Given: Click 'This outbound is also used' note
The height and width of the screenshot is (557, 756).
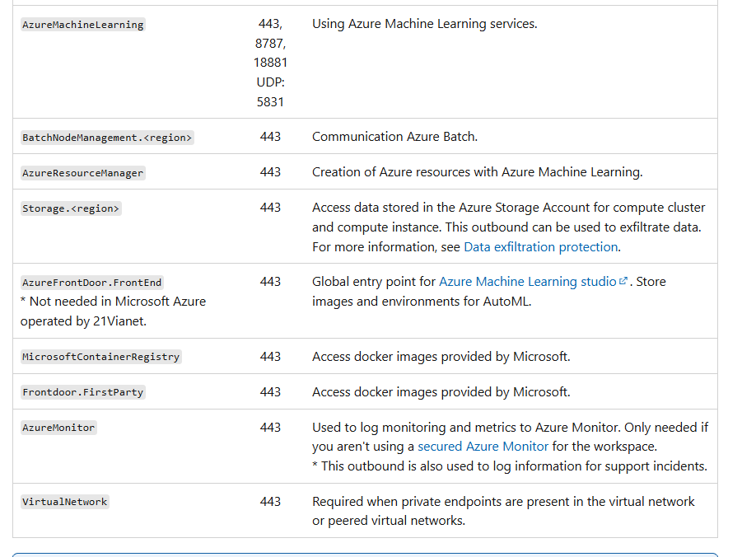Looking at the screenshot, I should point(510,466).
